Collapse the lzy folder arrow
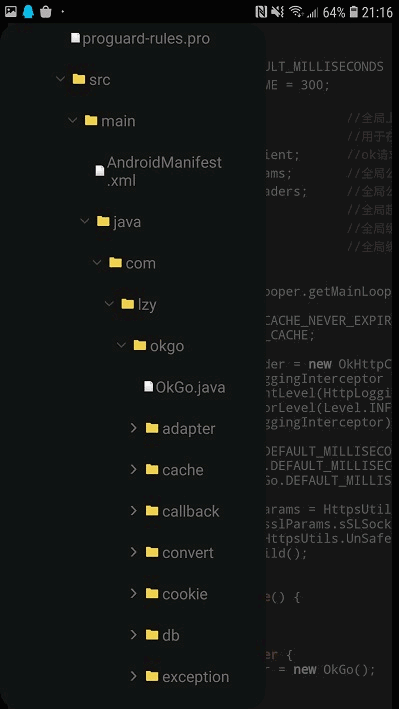The height and width of the screenshot is (709, 399). 109,304
